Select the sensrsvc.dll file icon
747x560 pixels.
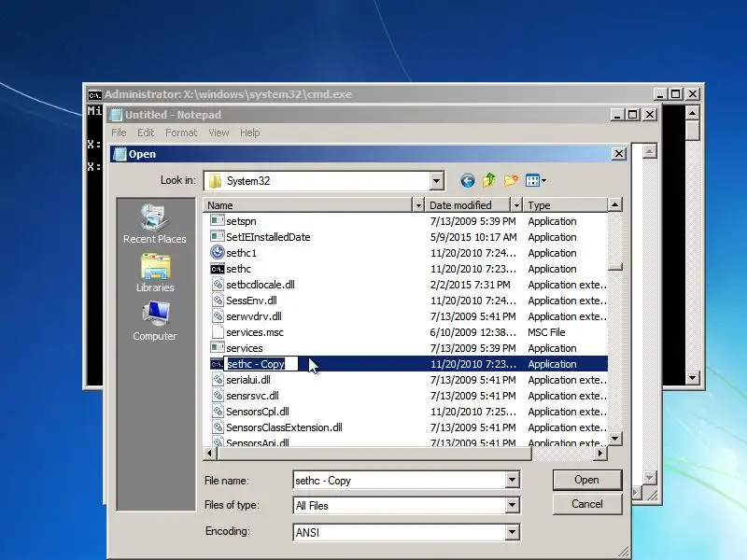(218, 396)
